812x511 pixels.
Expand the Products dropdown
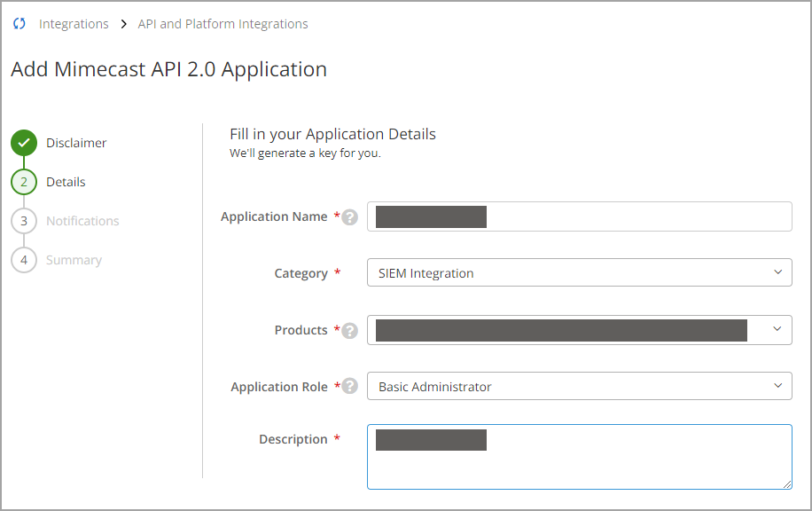(580, 330)
